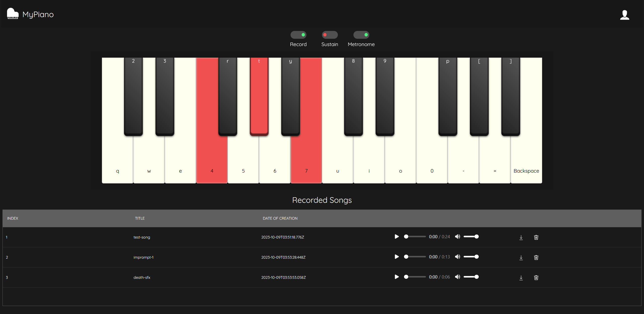Hit the black key labeled 8

coord(353,97)
